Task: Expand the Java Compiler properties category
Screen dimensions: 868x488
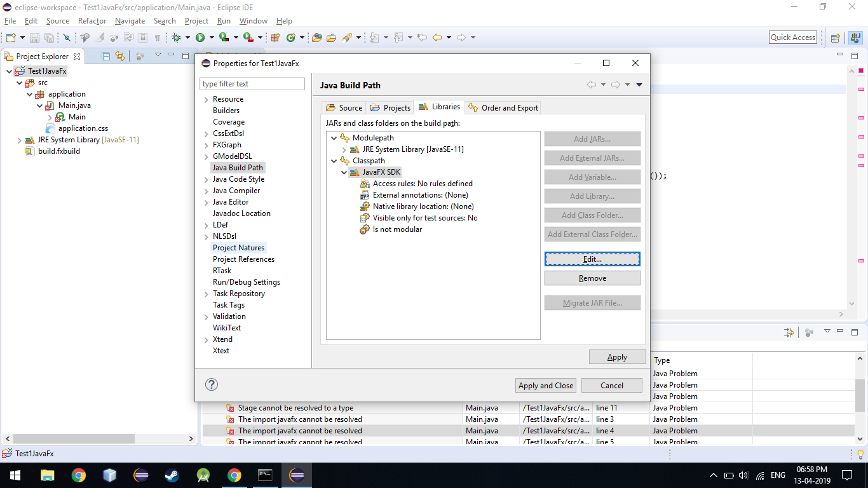Action: click(207, 191)
